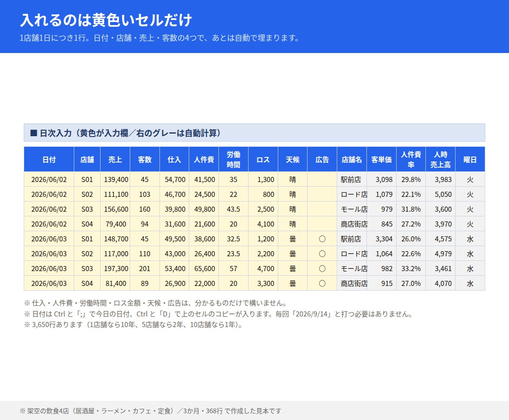This screenshot has height=420, width=509.
Task: Select the customer count cell 103
Action: pyautogui.click(x=145, y=194)
